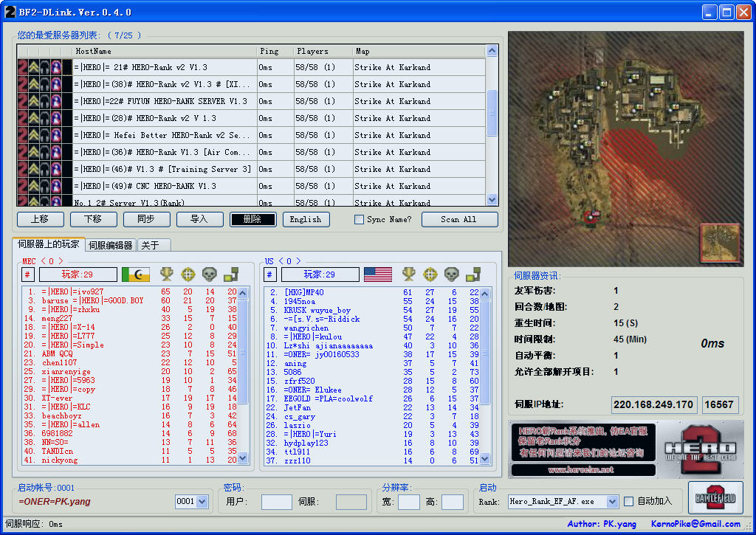756x535 pixels.
Task: Click the helmet icon in the FUYUN HERO-RANK SERVER row
Action: coord(45,101)
